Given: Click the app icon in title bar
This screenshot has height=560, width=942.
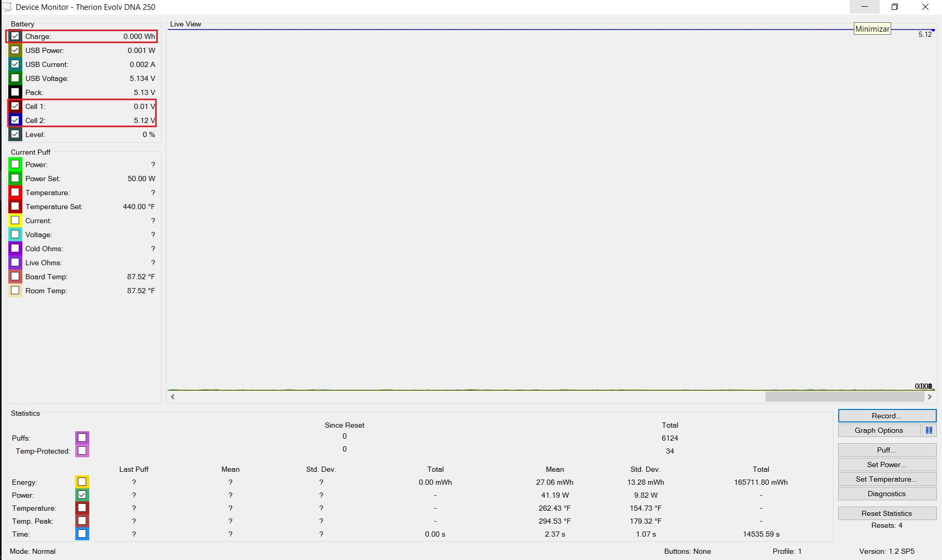Looking at the screenshot, I should 7,7.
